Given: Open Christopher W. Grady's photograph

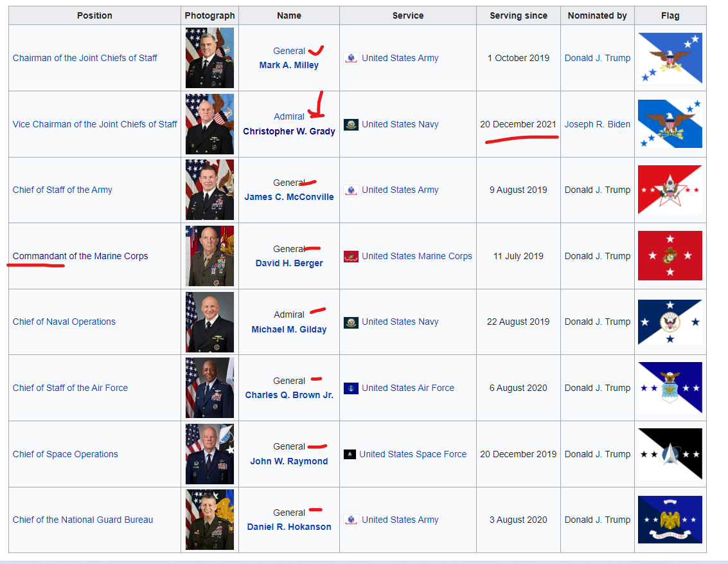Looking at the screenshot, I should tap(210, 124).
